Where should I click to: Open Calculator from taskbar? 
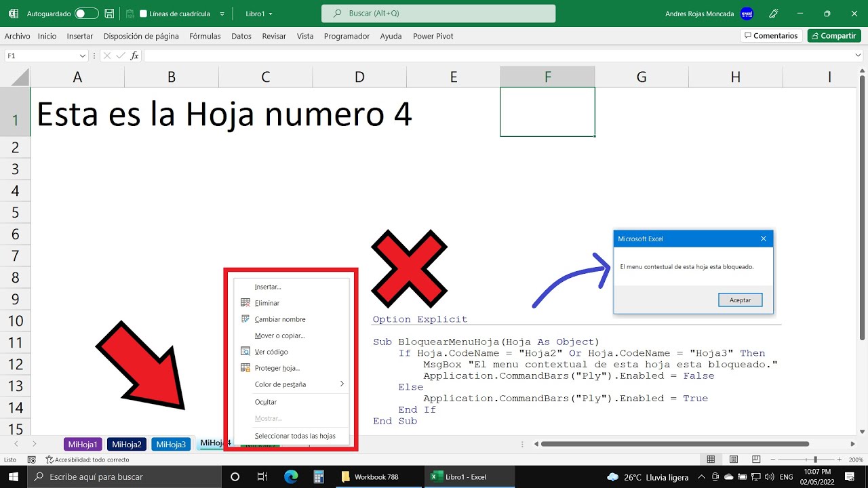(319, 476)
